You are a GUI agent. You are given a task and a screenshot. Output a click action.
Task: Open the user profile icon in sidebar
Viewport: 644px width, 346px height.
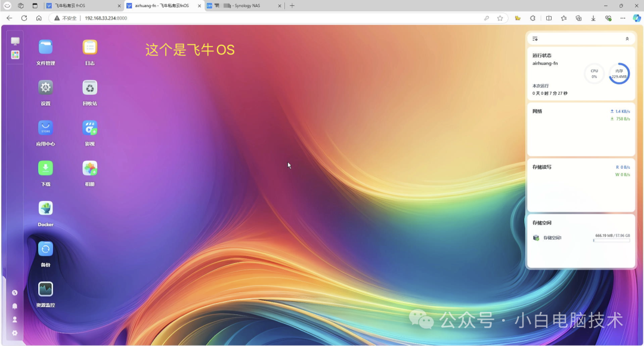(x=15, y=319)
